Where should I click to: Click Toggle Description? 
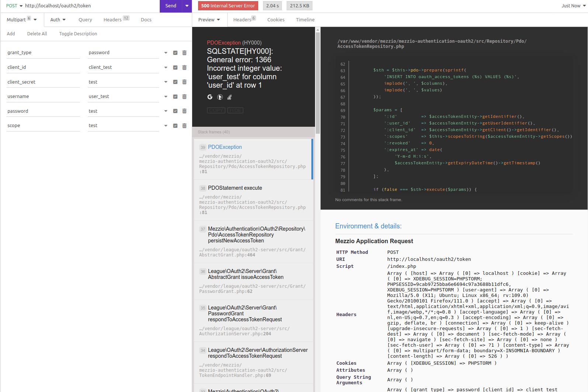[x=78, y=34]
